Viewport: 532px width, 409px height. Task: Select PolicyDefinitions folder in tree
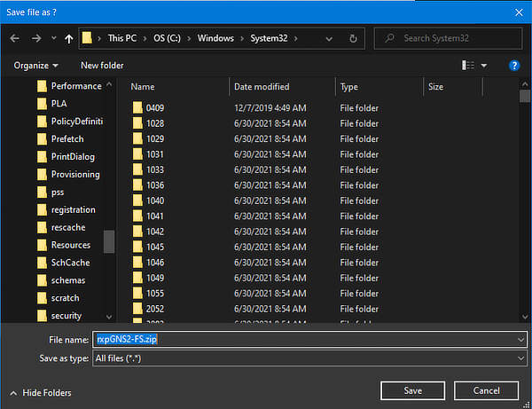pos(70,122)
